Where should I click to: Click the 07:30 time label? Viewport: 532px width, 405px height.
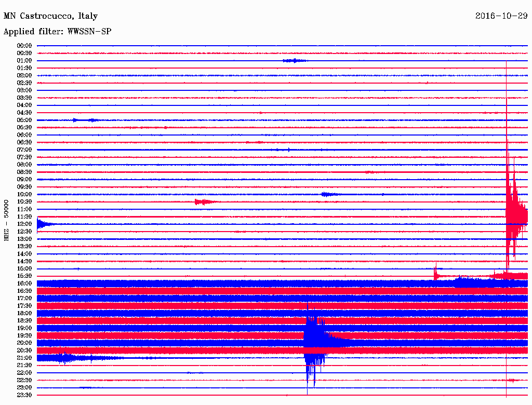[24, 157]
